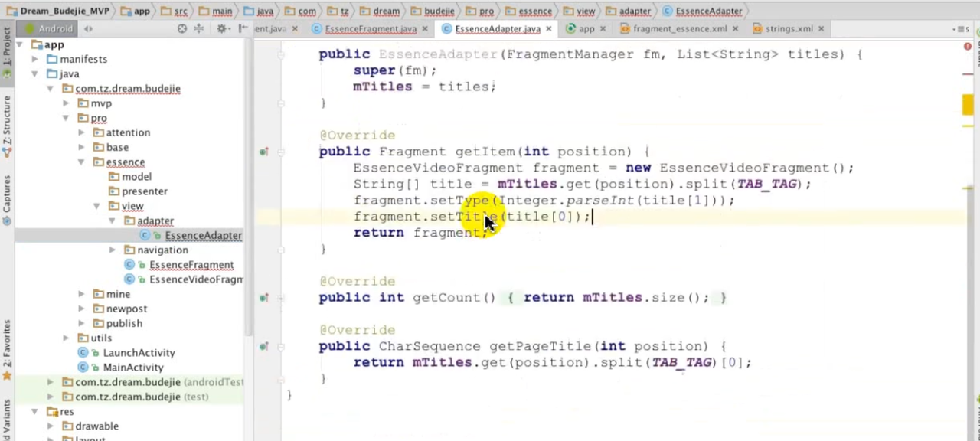Screen dimensions: 980x441
Task: Click the LaunchActivity class icon
Action: click(83, 353)
